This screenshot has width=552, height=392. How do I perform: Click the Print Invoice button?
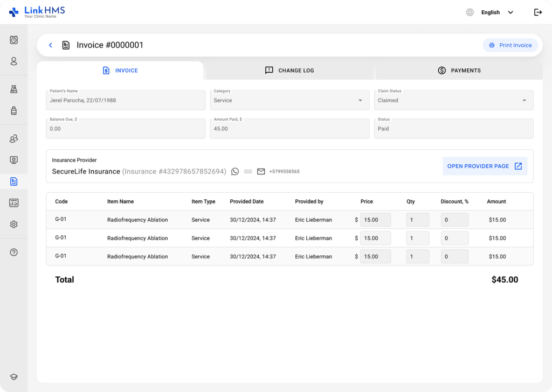coord(510,45)
